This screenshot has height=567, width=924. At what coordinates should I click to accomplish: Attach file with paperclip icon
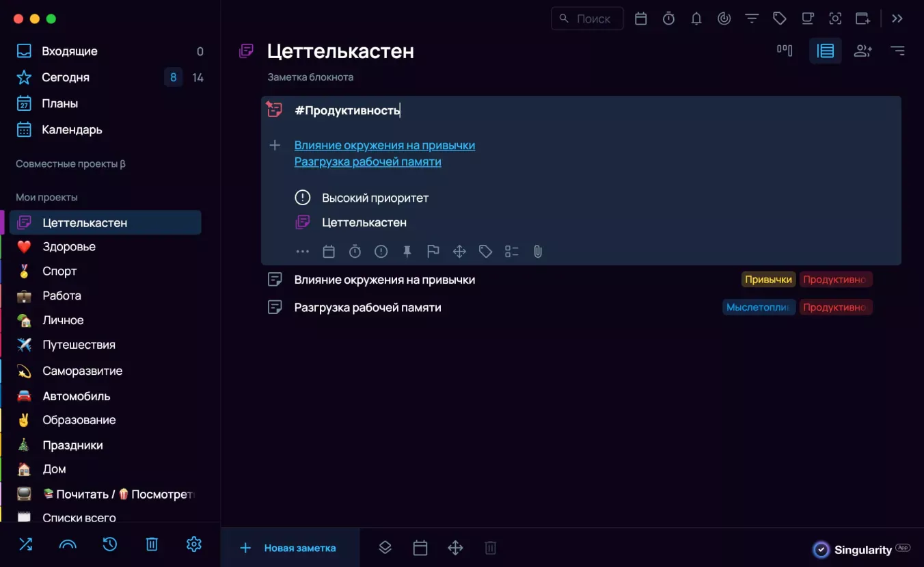click(x=538, y=252)
